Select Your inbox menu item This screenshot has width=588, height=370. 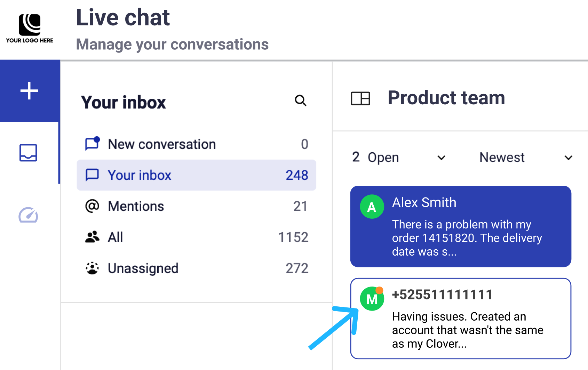[197, 175]
